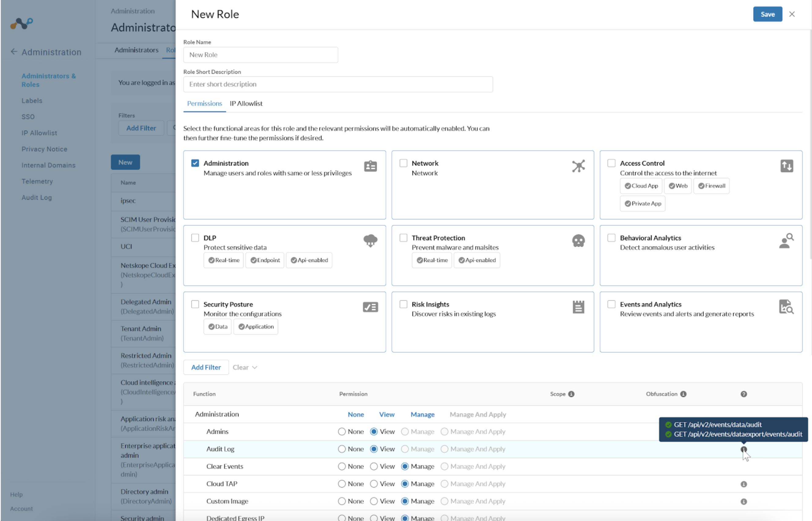Click the Obfuscation info icon
The image size is (812, 521).
[683, 394]
